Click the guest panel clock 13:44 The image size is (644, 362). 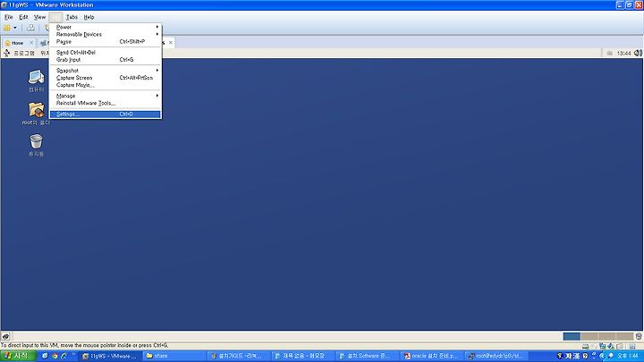(x=623, y=54)
